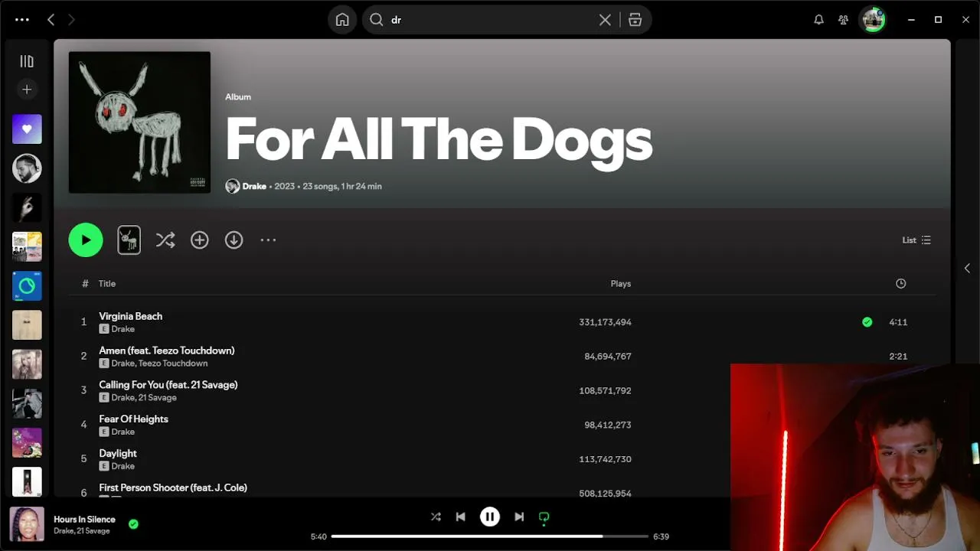Image resolution: width=980 pixels, height=551 pixels.
Task: Open the List view options dropdown
Action: [x=916, y=240]
